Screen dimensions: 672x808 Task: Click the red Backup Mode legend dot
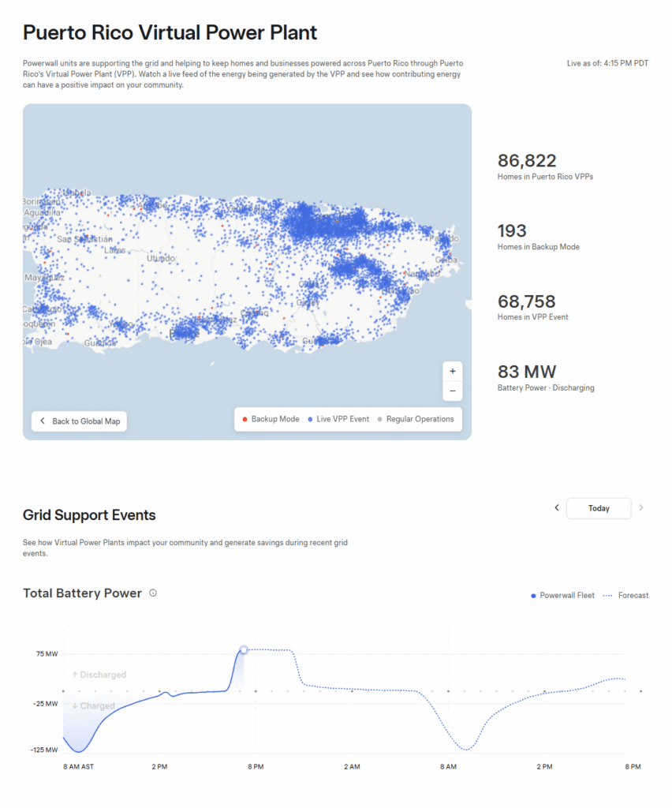coord(245,420)
